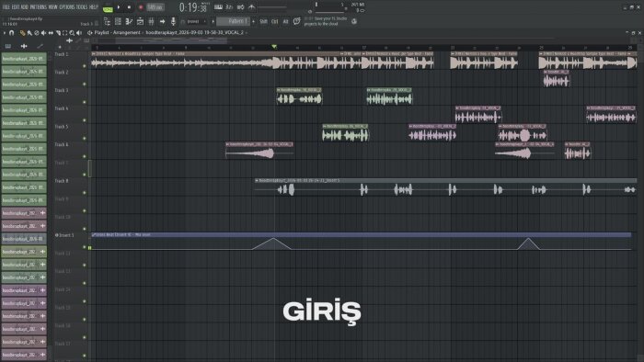The image size is (644, 362).
Task: Click first peak of Mix level automation
Action: coord(273,238)
